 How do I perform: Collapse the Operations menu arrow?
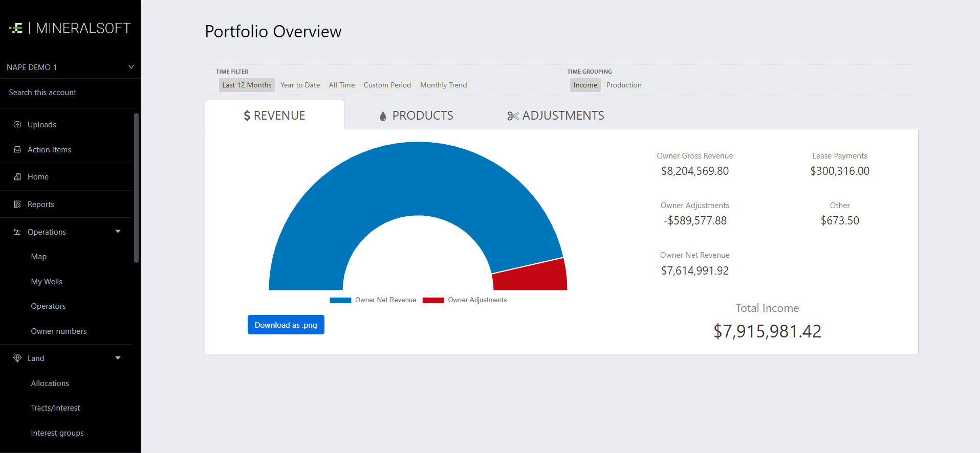coord(118,232)
